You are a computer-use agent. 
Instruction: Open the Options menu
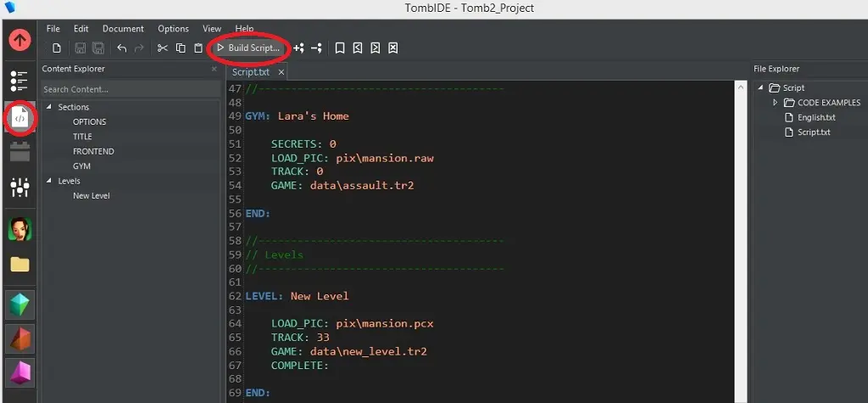pyautogui.click(x=173, y=28)
